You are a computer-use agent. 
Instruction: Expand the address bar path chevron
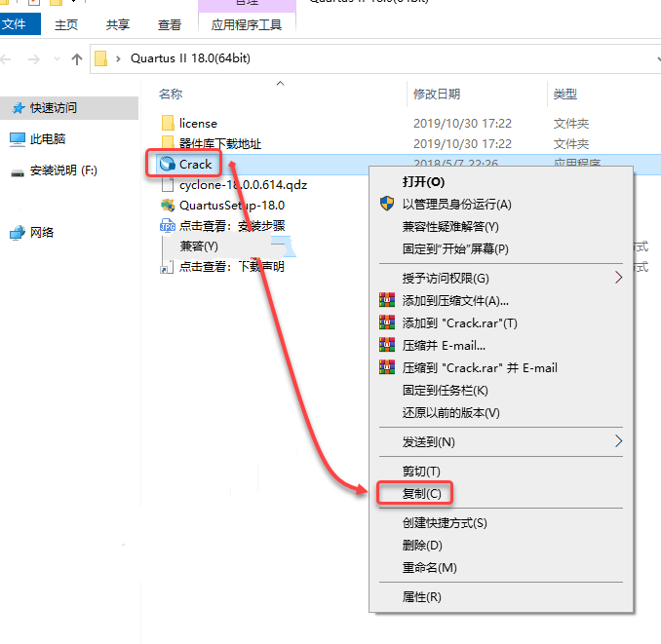point(119,59)
